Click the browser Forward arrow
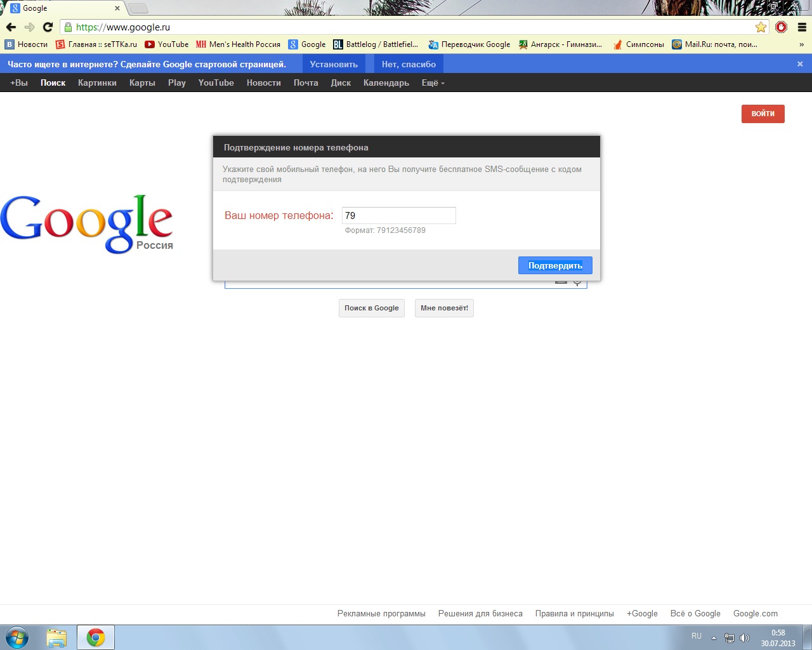Screen dimensions: 812x650 [29, 27]
